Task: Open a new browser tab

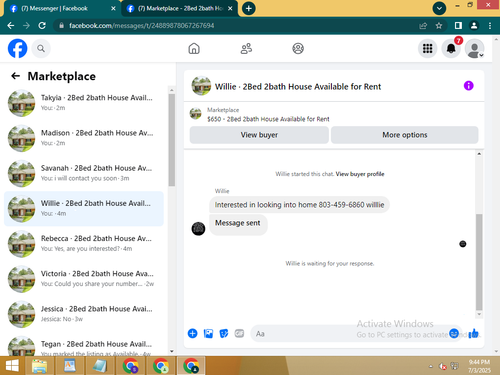Action: [249, 8]
